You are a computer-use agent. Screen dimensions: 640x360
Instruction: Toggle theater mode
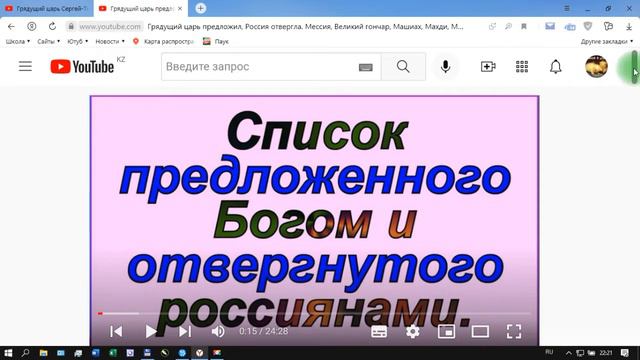pos(480,331)
